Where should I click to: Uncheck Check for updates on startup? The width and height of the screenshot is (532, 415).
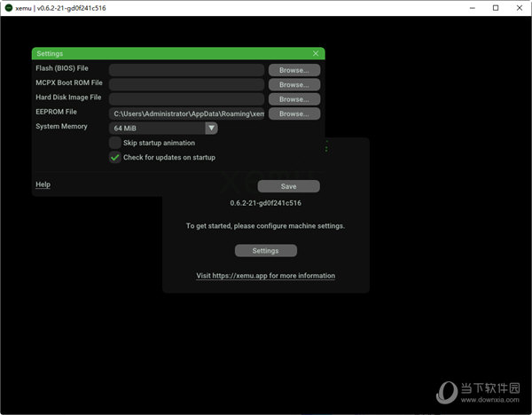click(115, 158)
